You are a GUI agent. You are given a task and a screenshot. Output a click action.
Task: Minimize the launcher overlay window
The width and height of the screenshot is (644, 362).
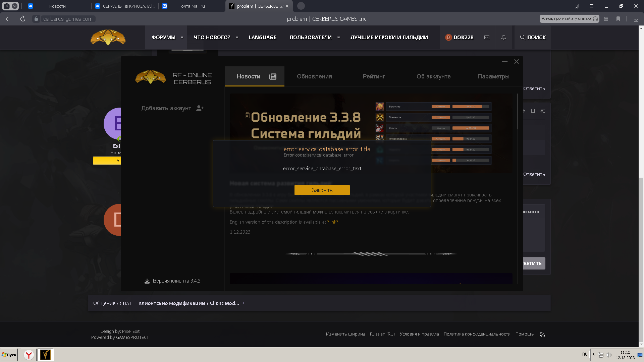504,62
